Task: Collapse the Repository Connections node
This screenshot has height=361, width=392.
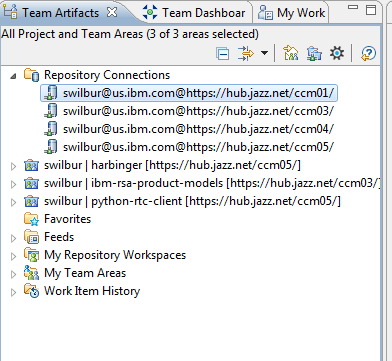Action: click(x=13, y=76)
